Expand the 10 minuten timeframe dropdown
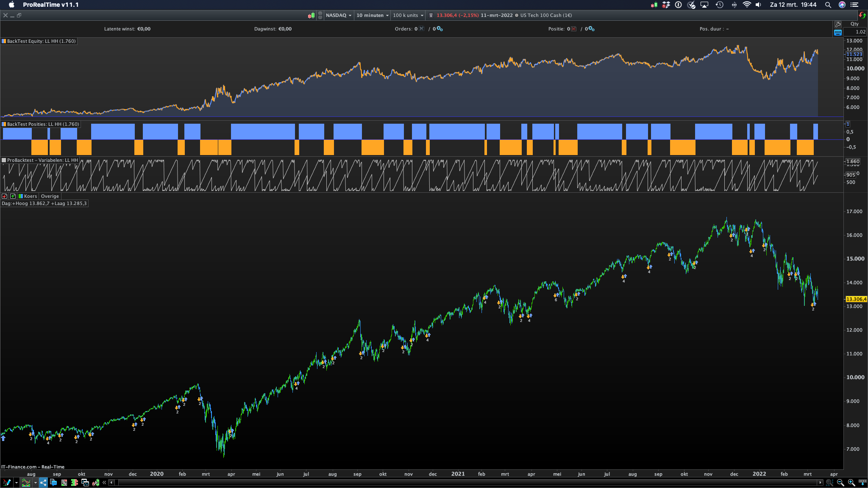 click(x=372, y=15)
